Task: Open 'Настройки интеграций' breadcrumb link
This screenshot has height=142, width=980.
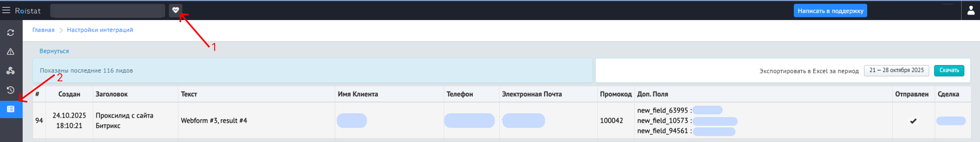Action: point(100,30)
